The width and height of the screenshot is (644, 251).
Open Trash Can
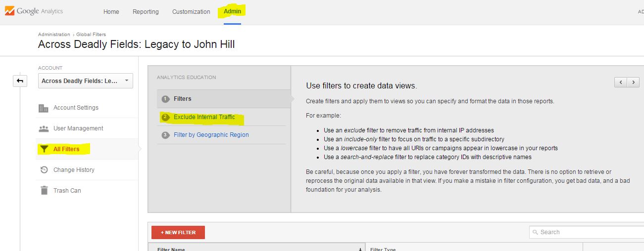click(67, 191)
